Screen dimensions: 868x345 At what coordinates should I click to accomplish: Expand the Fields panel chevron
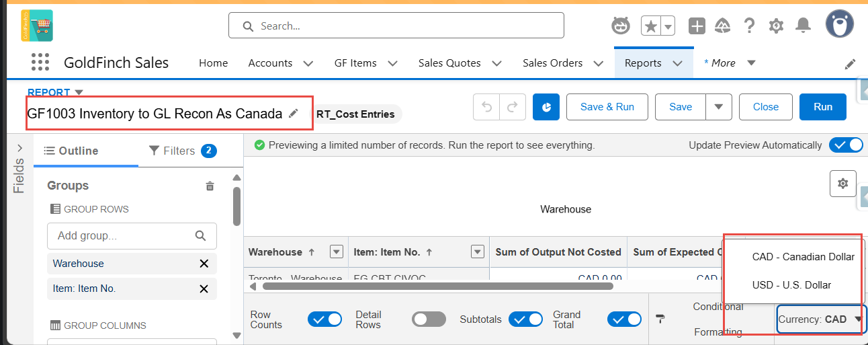(x=19, y=147)
